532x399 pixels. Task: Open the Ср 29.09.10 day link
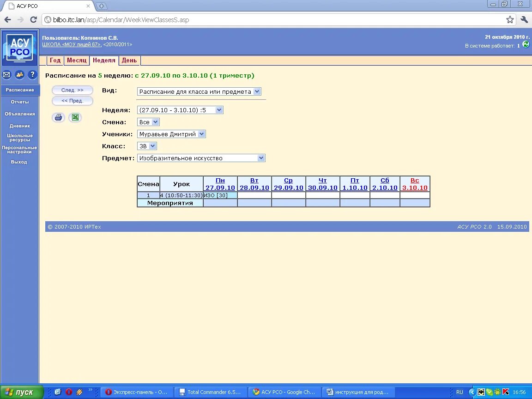point(288,184)
